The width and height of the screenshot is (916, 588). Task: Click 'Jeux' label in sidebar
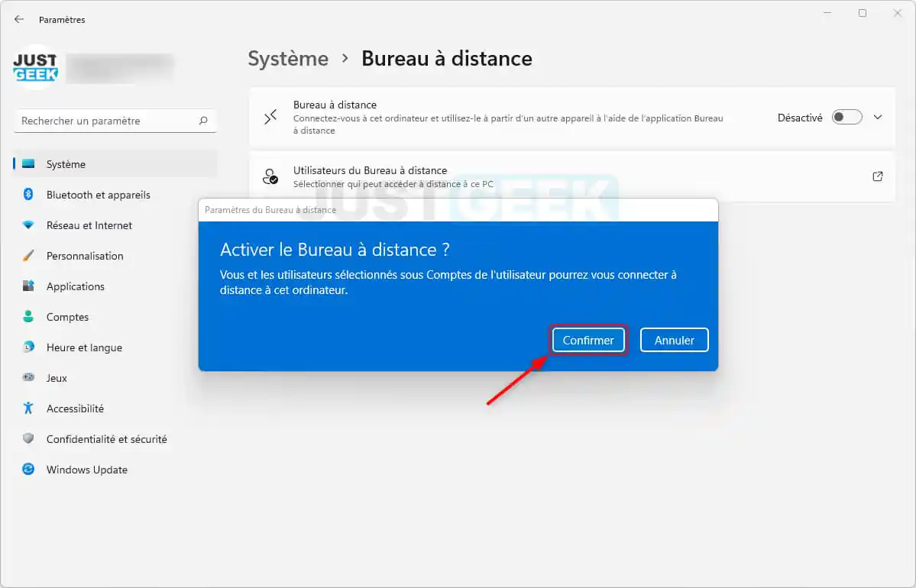pyautogui.click(x=57, y=378)
